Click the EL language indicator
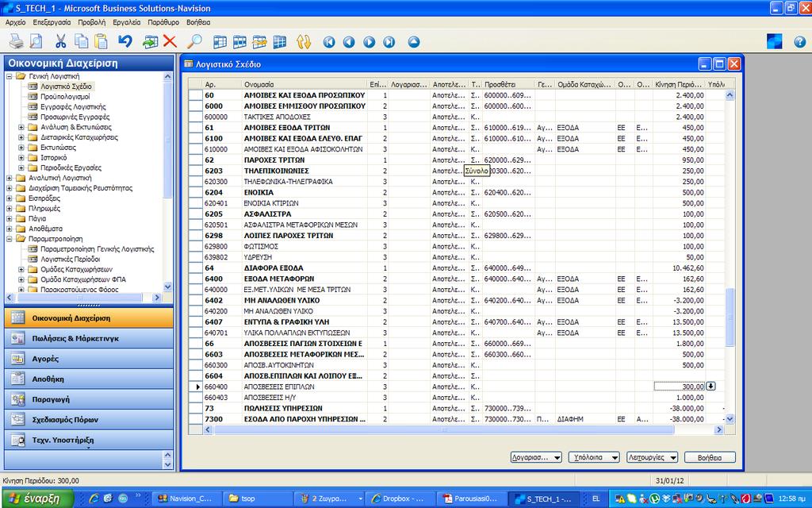This screenshot has width=812, height=508. [x=596, y=498]
